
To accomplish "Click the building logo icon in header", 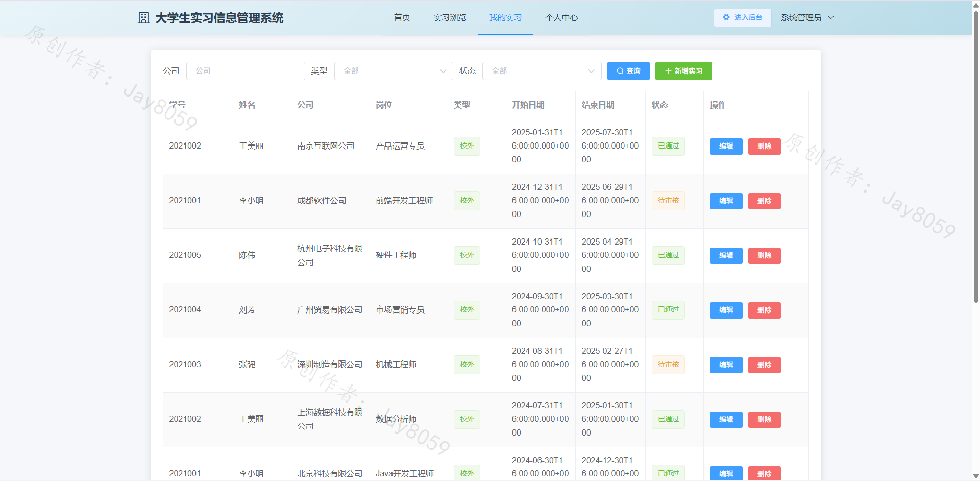I will (143, 18).
